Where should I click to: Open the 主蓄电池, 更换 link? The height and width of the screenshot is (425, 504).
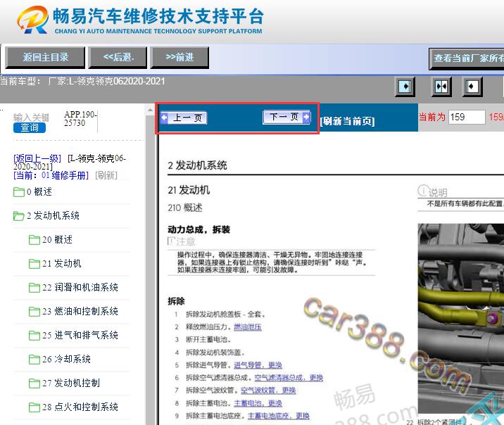coord(258,403)
